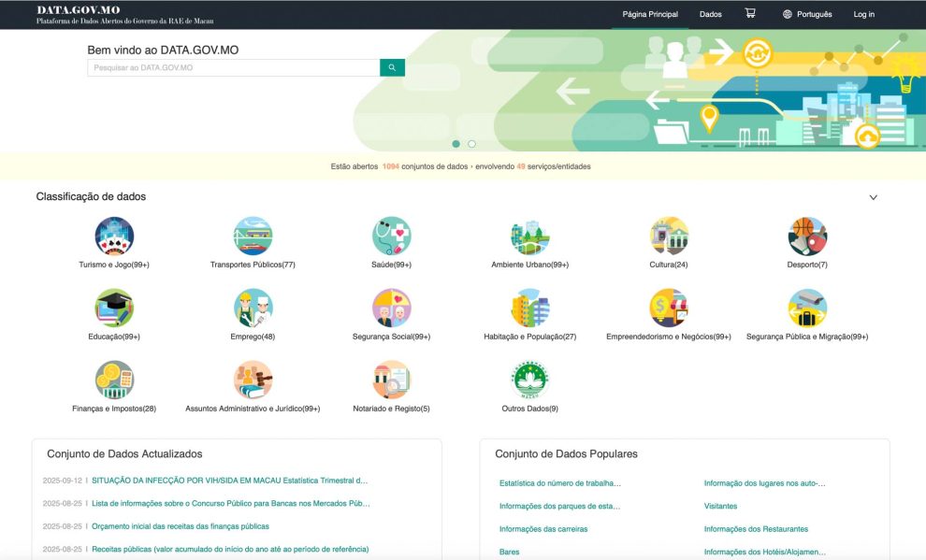
Task: Collapse the Classificação de dados section
Action: pos(873,197)
